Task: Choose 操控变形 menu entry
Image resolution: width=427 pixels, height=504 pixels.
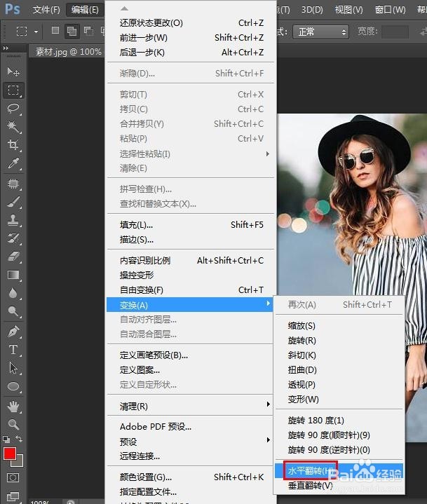Action: coord(190,275)
